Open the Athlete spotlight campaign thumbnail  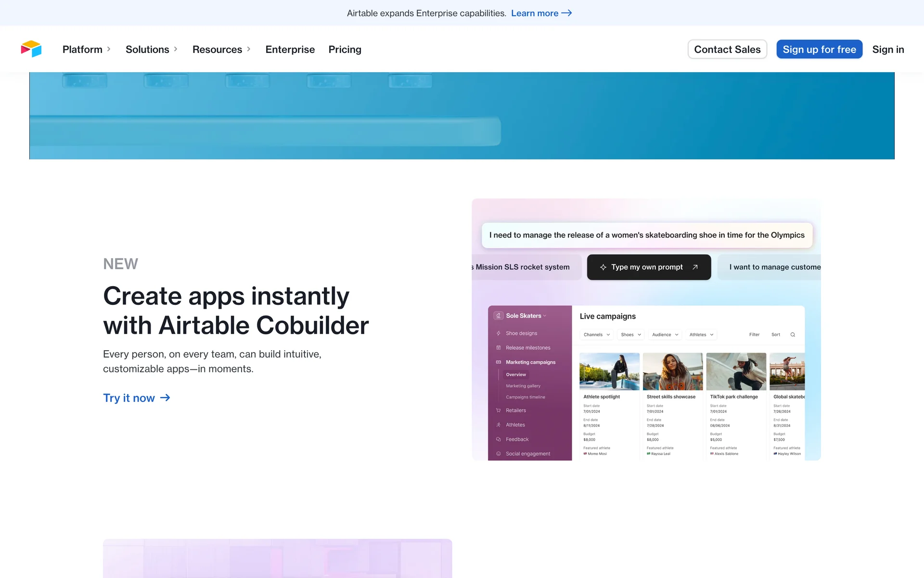(609, 371)
